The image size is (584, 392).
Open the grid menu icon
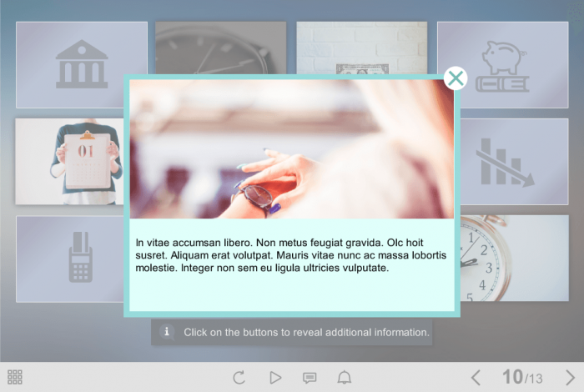coord(15,377)
